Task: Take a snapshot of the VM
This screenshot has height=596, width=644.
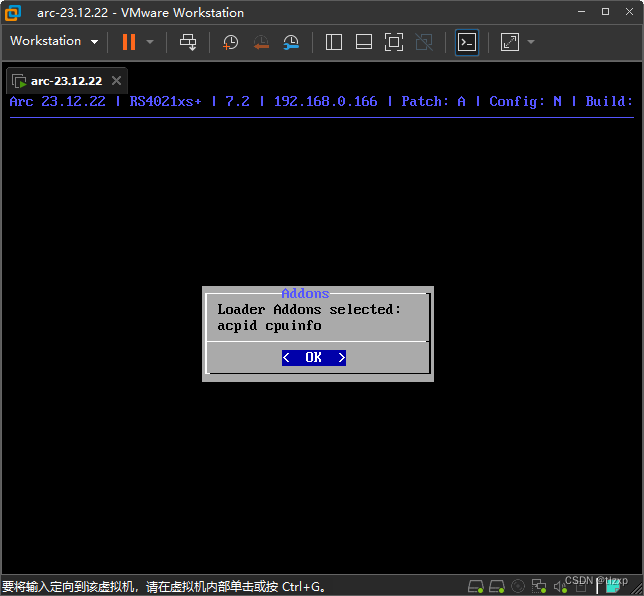Action: (x=230, y=42)
